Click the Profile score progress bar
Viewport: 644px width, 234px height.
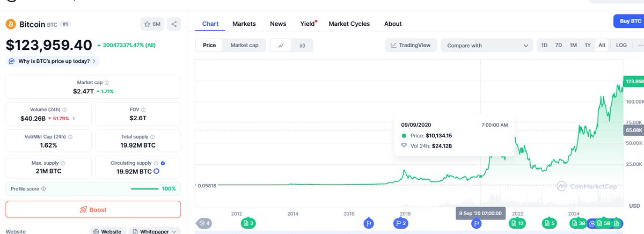click(x=145, y=189)
